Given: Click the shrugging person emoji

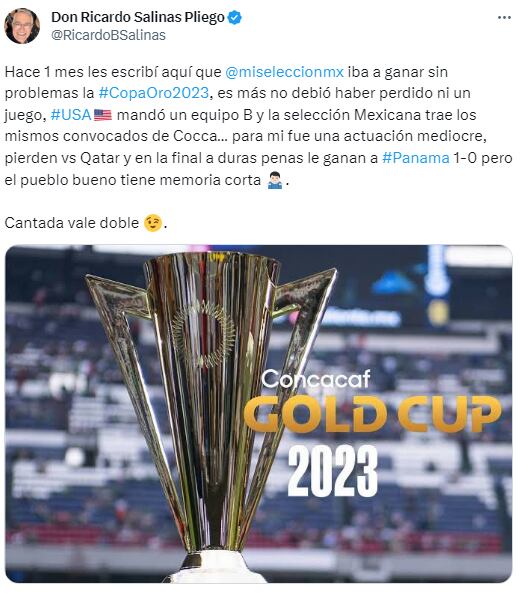Looking at the screenshot, I should (275, 180).
